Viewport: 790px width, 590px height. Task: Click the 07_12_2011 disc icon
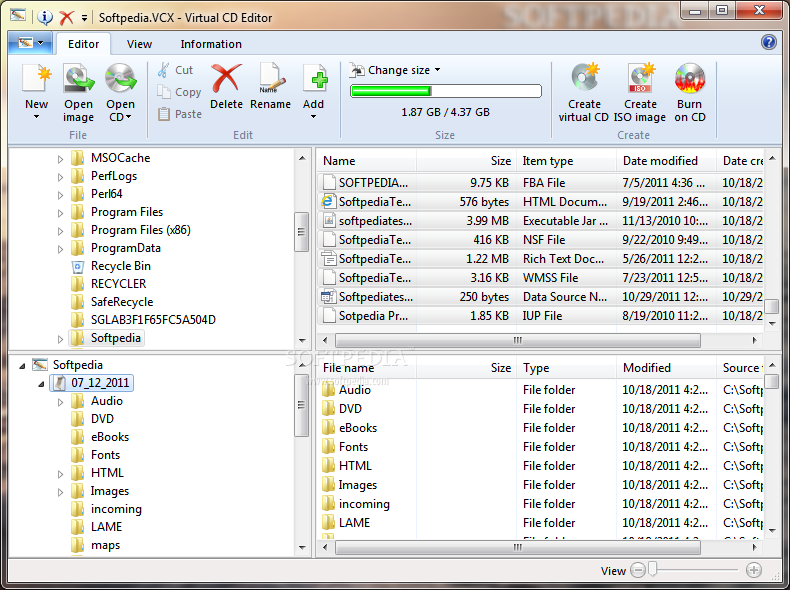(x=59, y=383)
